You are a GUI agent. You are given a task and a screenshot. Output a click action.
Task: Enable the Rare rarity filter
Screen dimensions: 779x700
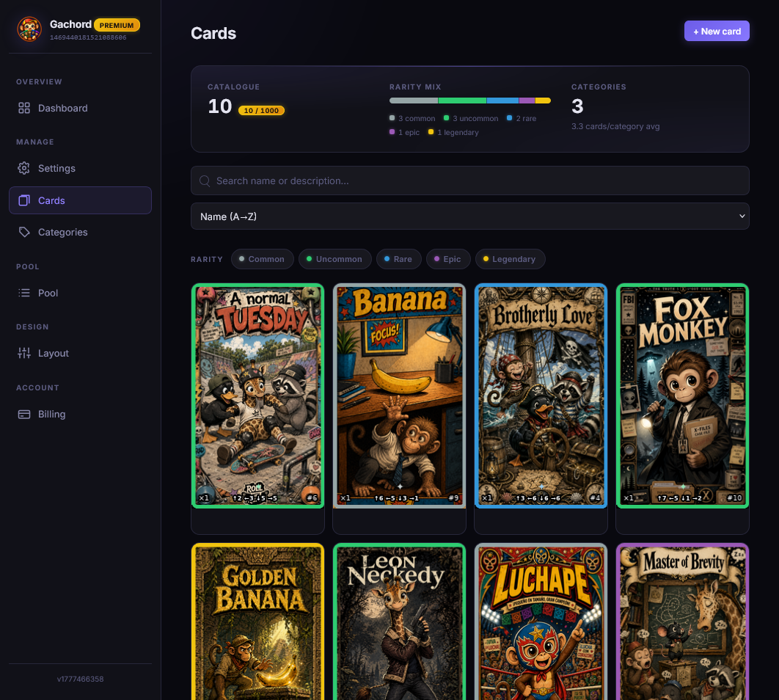pyautogui.click(x=398, y=259)
